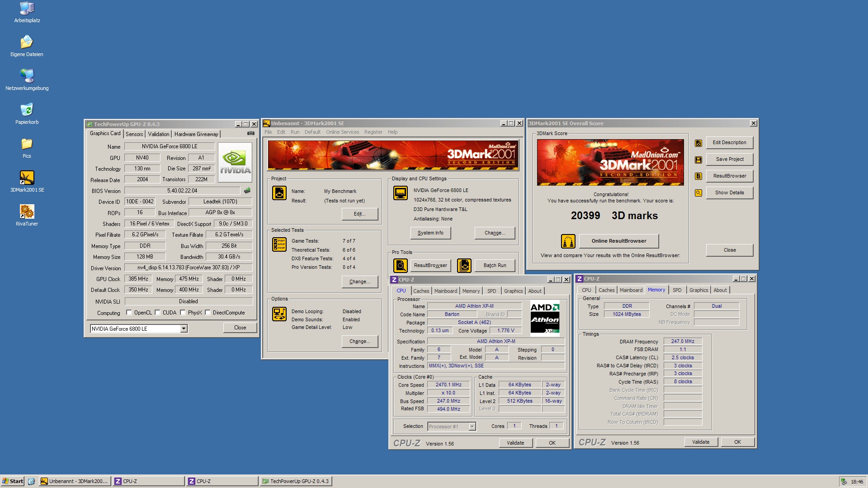Click BIOS save chip icon in GPU-Z
The image size is (868, 488).
247,191
